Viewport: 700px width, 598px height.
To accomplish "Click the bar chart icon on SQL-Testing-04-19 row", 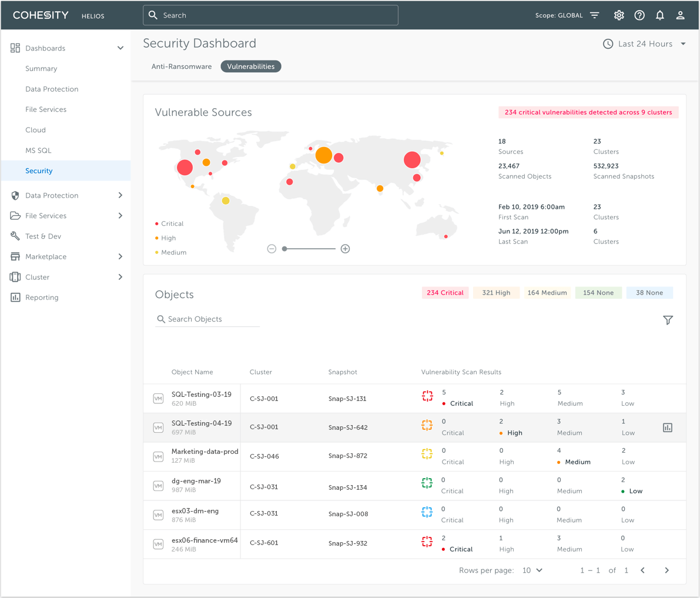I will coord(668,427).
